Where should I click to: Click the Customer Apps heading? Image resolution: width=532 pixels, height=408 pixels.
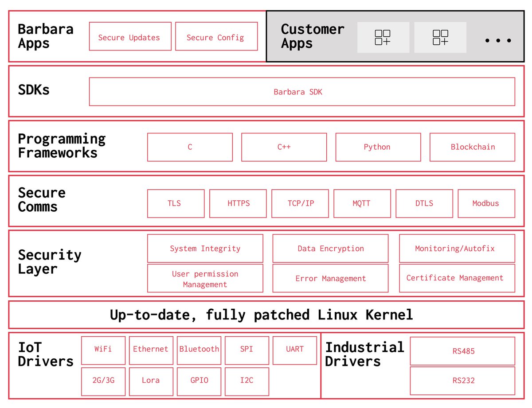tap(312, 36)
